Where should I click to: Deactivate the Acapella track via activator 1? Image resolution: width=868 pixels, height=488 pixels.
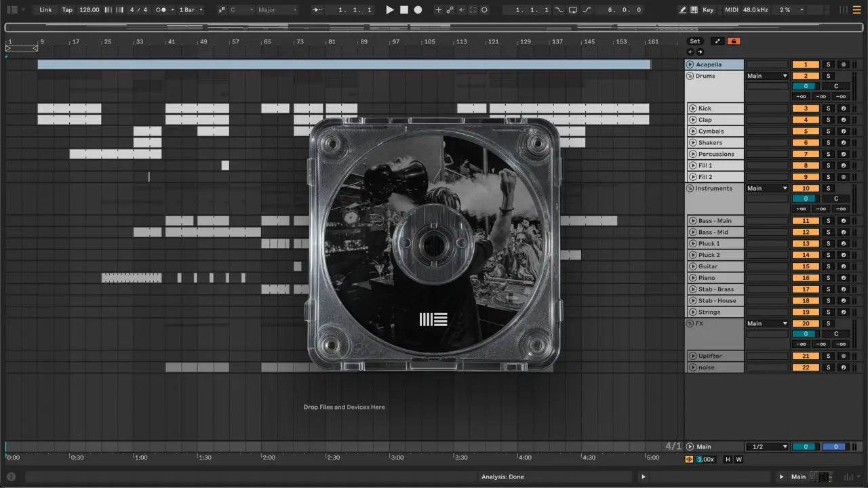[x=806, y=64]
